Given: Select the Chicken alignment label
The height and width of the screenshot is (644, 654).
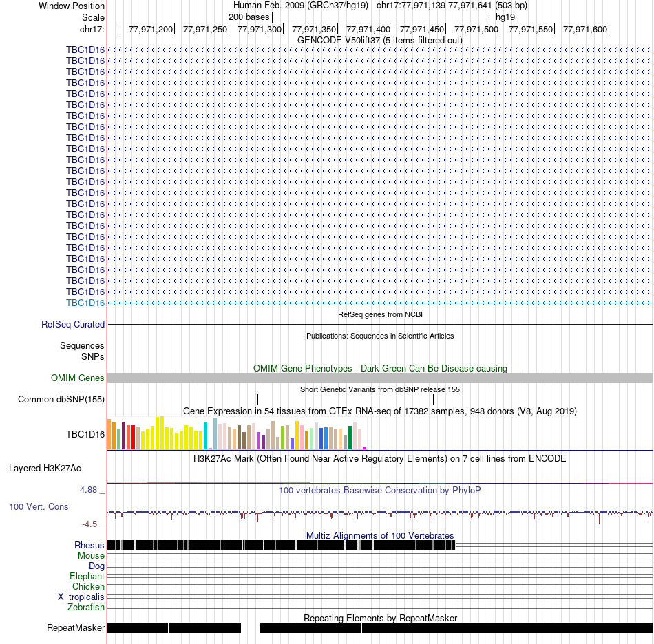Looking at the screenshot, I should [x=88, y=586].
